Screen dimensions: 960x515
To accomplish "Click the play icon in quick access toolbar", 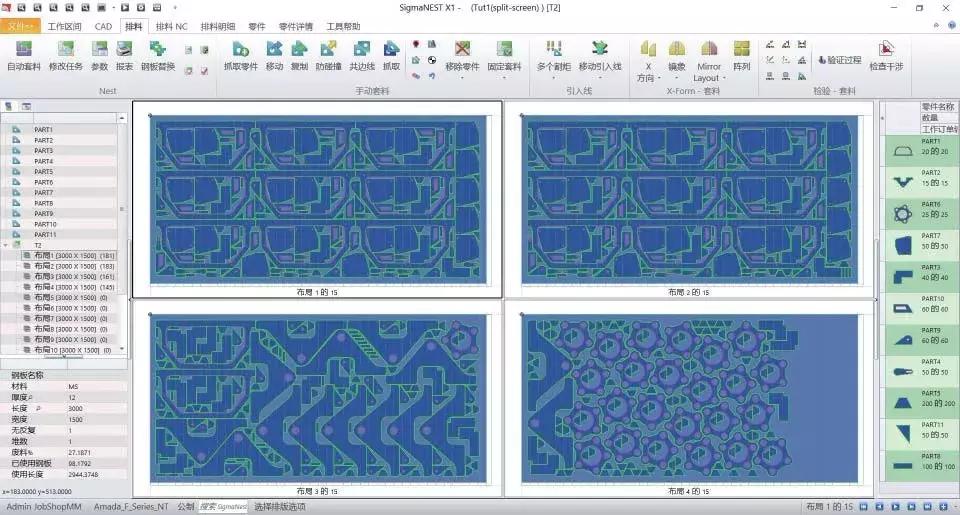I will pos(125,7).
